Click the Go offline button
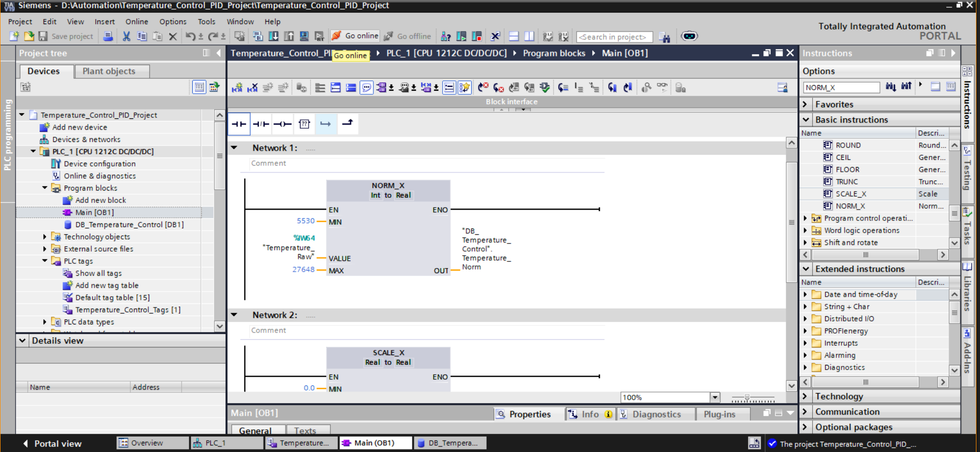Image resolution: width=980 pixels, height=452 pixels. (408, 36)
